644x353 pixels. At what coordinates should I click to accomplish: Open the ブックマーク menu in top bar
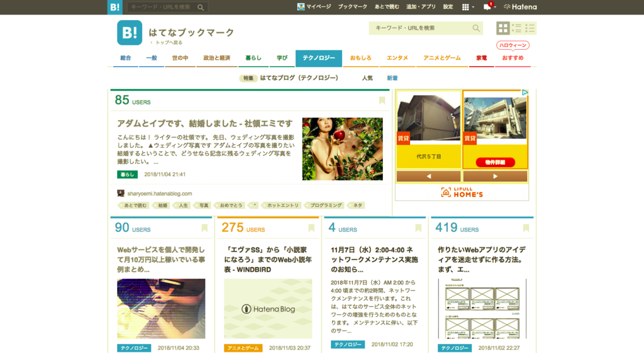click(352, 7)
